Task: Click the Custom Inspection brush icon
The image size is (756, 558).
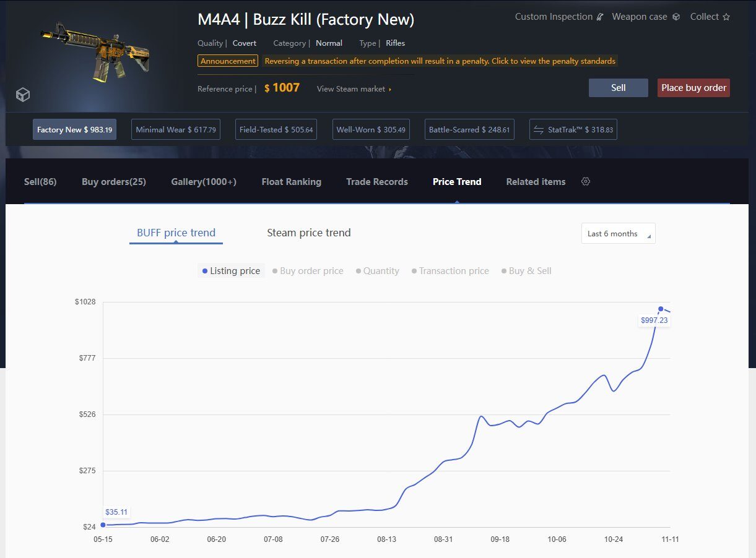Action: coord(599,17)
